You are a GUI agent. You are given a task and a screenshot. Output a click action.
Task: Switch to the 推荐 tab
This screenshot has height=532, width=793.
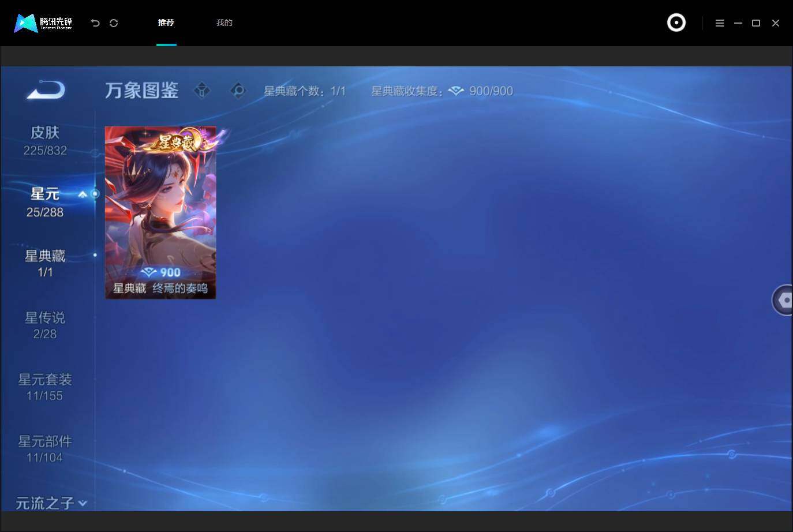click(x=166, y=23)
